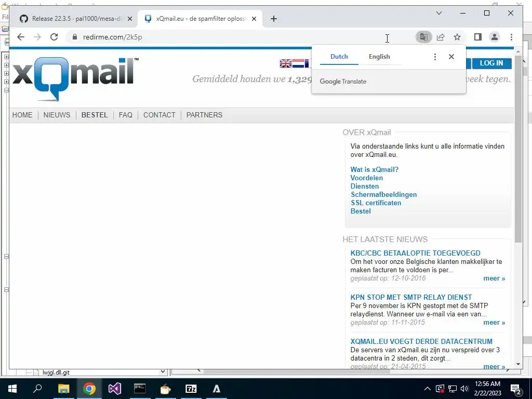Open the 'A' app icon in taskbar

[x=217, y=389]
